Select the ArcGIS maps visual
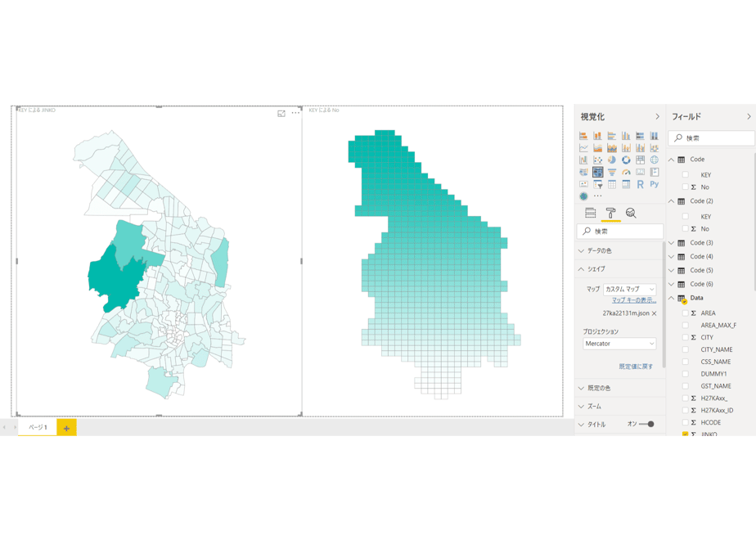 point(583,196)
